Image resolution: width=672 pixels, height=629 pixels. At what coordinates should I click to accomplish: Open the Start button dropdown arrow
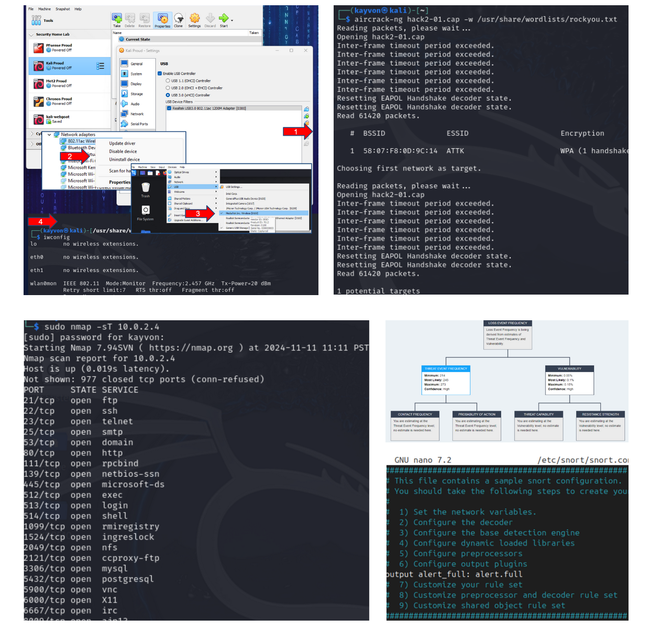232,20
